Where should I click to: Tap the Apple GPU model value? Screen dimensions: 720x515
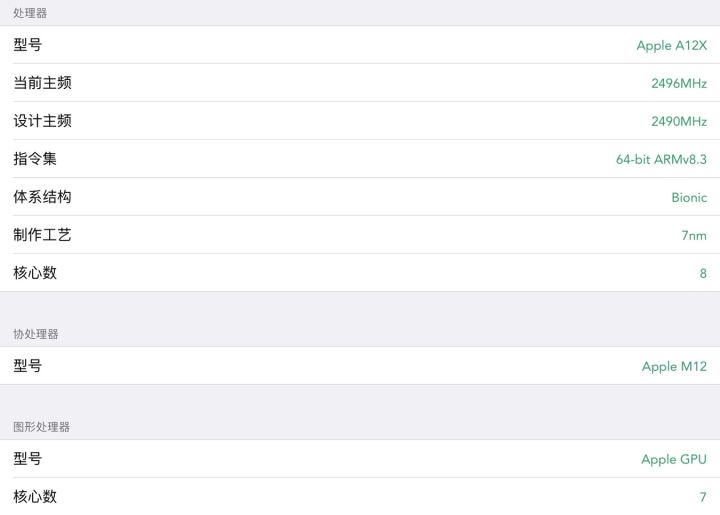pos(674,459)
